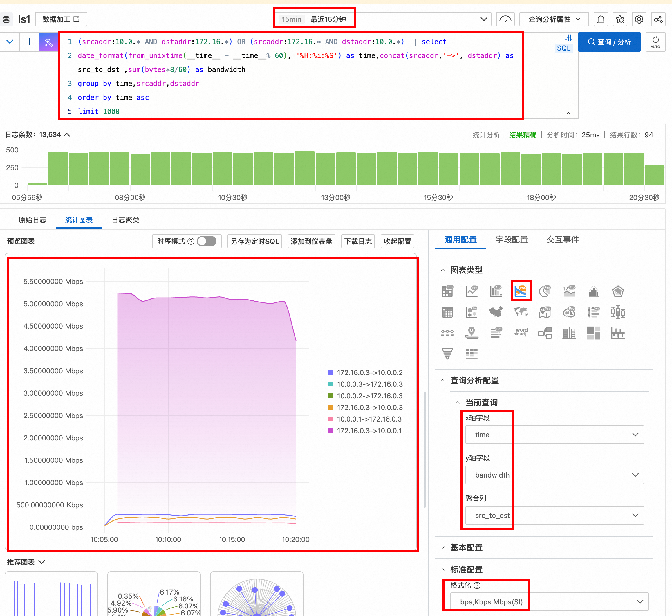Switch to the 日志聚类 tab
Image resolution: width=672 pixels, height=616 pixels.
pyautogui.click(x=125, y=220)
